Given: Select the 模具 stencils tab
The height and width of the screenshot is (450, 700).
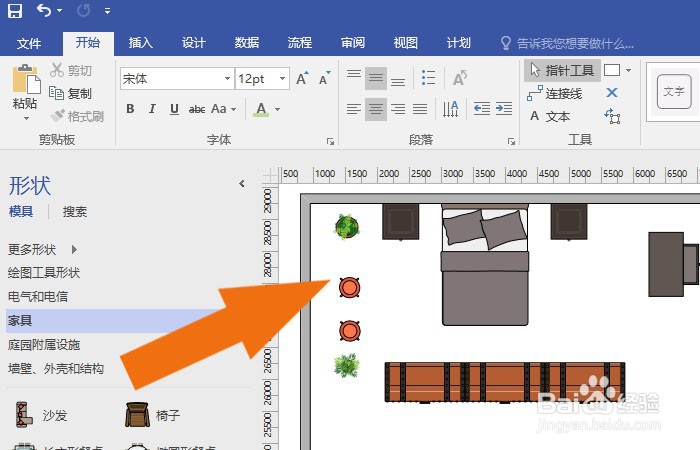Looking at the screenshot, I should click(x=21, y=211).
